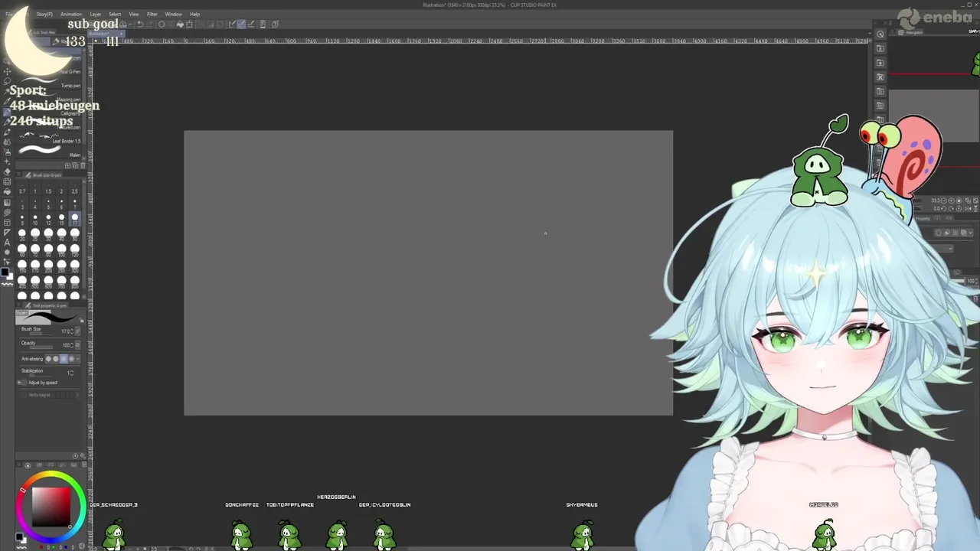Click the magnifier icon atop right dock
Screen dimensions: 980x551
[880, 34]
